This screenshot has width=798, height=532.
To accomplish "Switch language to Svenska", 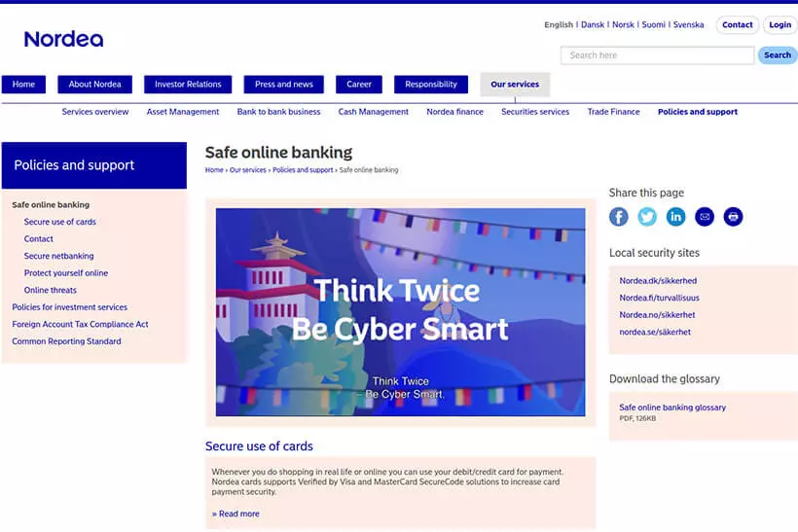I will coord(688,25).
